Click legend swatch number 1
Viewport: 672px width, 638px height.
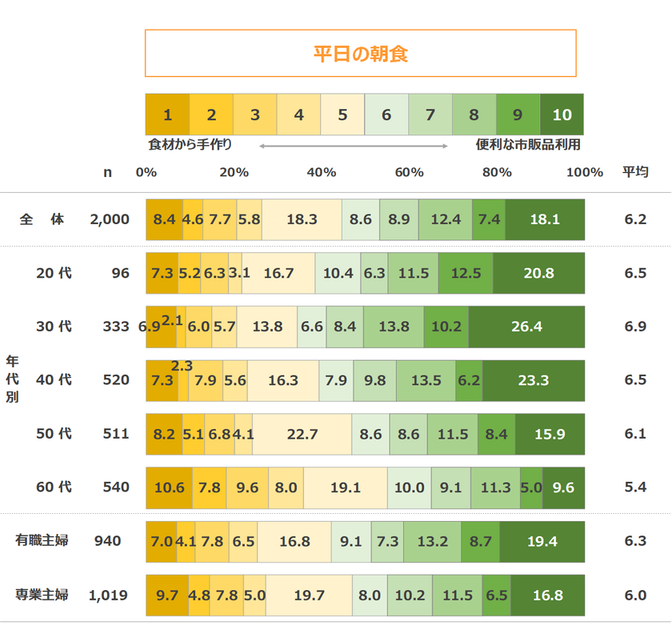tap(167, 114)
